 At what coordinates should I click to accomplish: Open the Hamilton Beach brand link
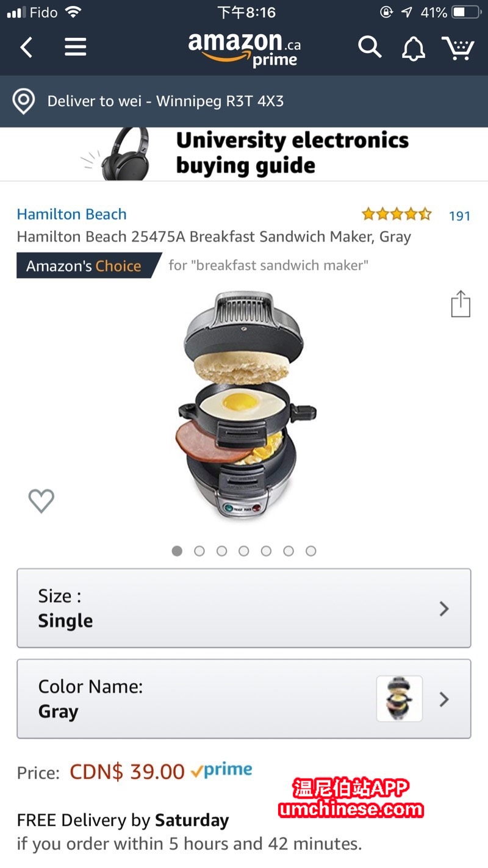72,214
